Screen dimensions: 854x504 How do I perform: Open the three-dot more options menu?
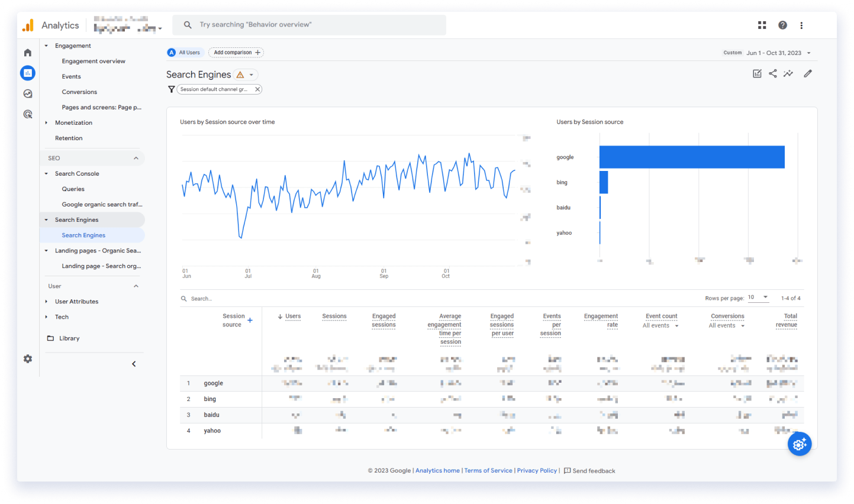pyautogui.click(x=802, y=25)
